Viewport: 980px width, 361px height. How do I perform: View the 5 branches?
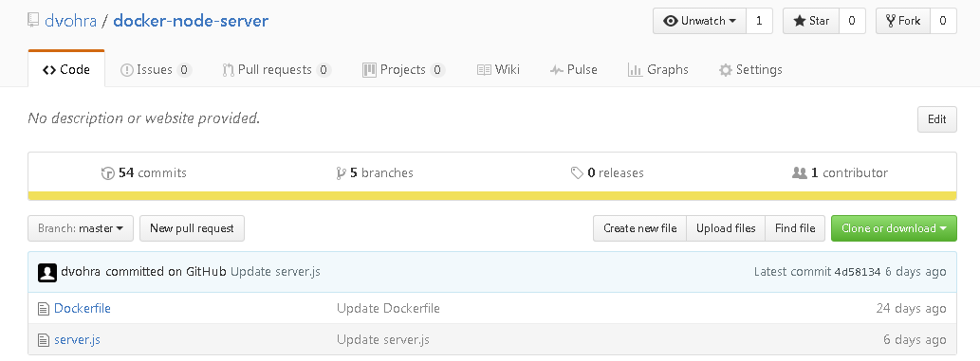(375, 173)
